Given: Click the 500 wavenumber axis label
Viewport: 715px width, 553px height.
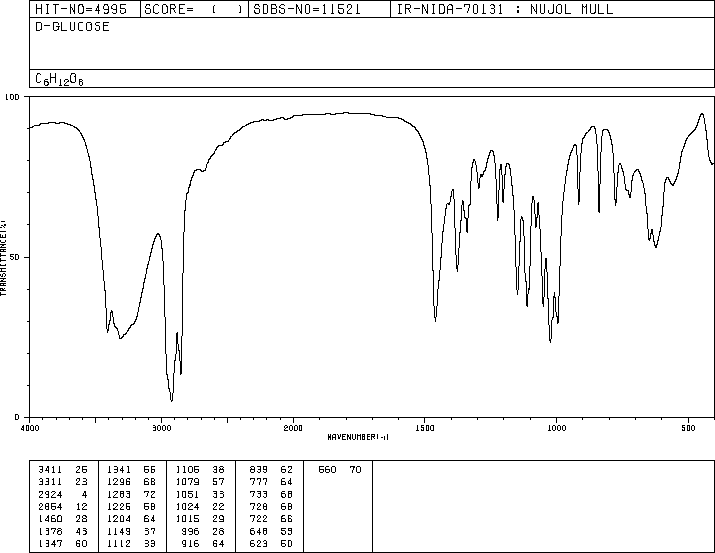Looking at the screenshot, I should point(688,428).
